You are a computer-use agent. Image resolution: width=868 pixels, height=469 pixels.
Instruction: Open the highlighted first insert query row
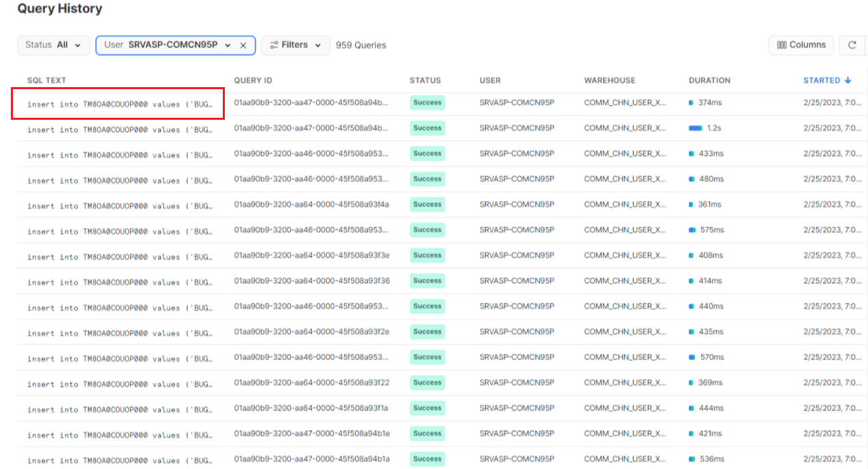pos(118,103)
